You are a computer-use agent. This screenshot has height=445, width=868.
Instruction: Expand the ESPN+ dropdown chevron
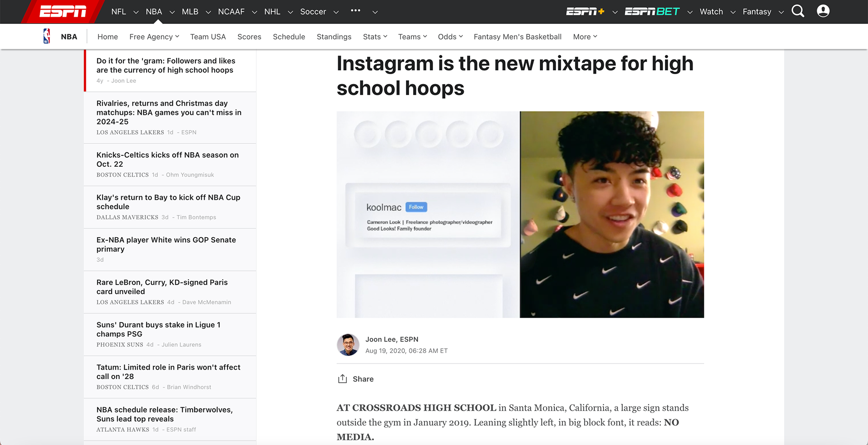click(x=615, y=12)
